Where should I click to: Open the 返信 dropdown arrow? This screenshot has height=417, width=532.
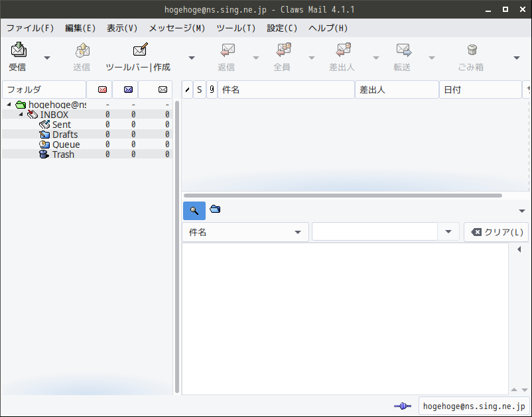pos(256,58)
